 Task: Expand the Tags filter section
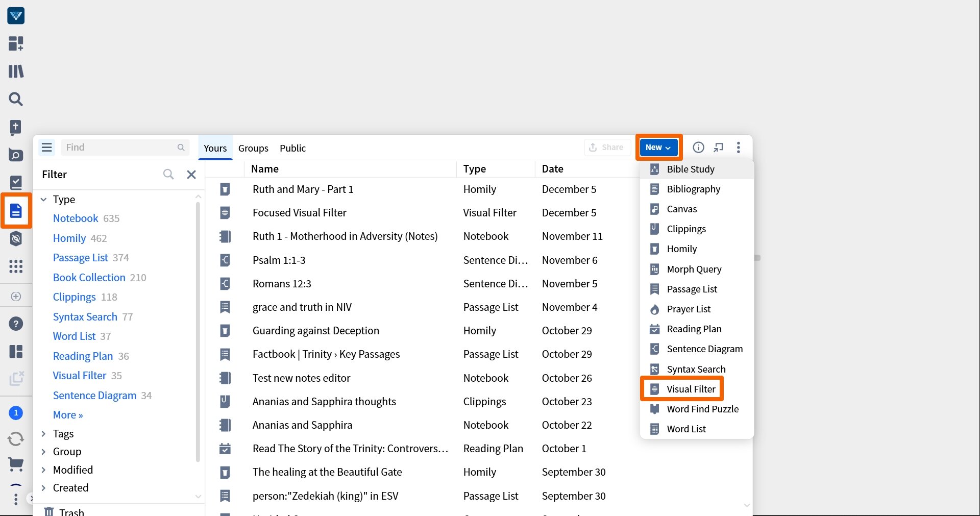pos(44,434)
